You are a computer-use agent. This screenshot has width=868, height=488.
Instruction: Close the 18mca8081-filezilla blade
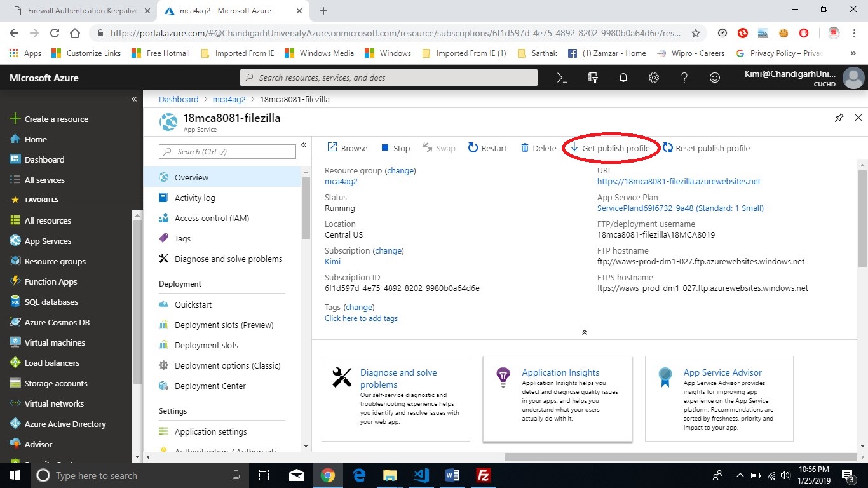[858, 118]
